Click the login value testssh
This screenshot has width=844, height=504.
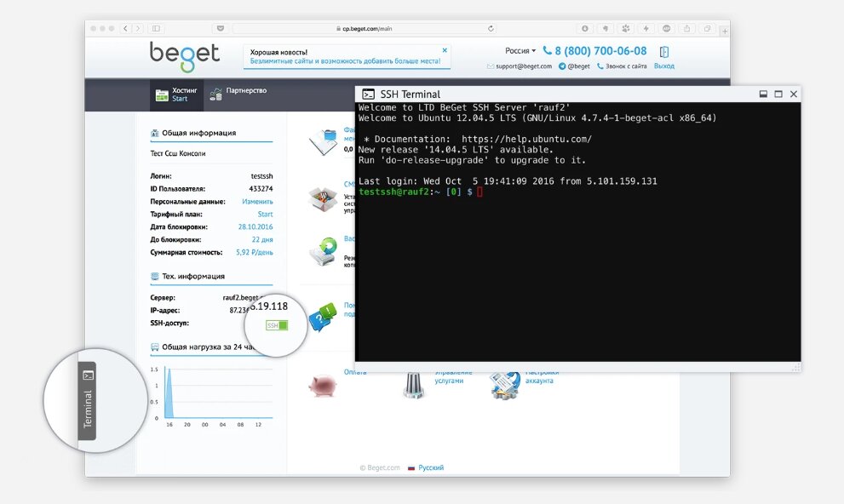261,176
